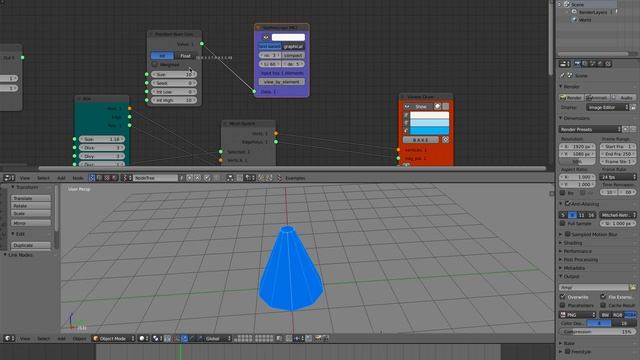This screenshot has width=640, height=360.
Task: Toggle Border checkbox under Aspect Ratio
Action: point(562,192)
